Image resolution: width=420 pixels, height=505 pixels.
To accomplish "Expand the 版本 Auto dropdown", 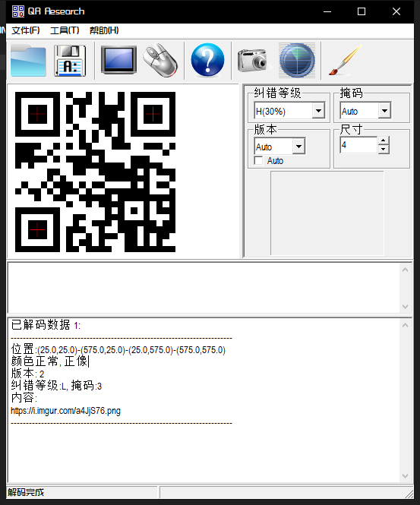I will point(299,147).
